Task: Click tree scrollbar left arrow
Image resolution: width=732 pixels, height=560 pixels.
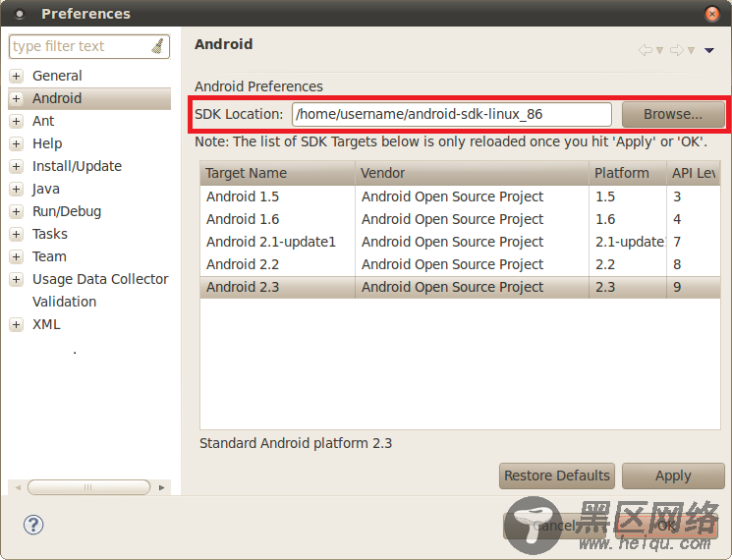Action: (x=18, y=487)
